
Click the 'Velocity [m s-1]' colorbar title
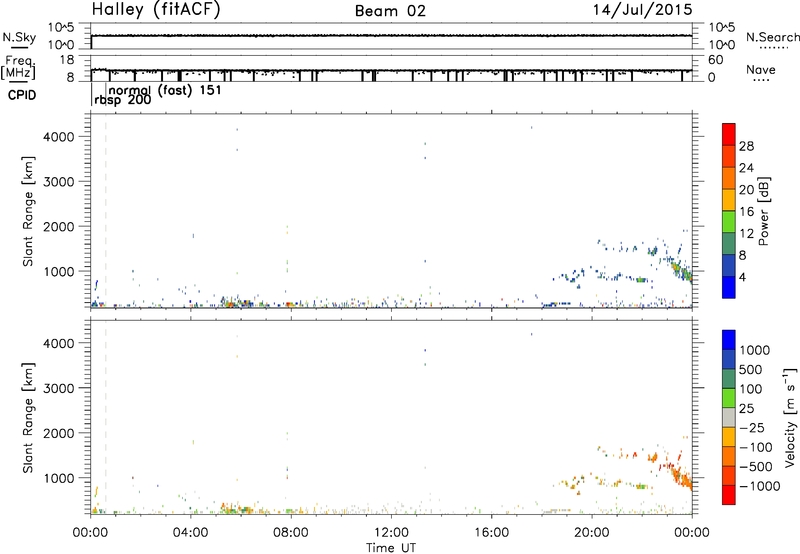790,417
